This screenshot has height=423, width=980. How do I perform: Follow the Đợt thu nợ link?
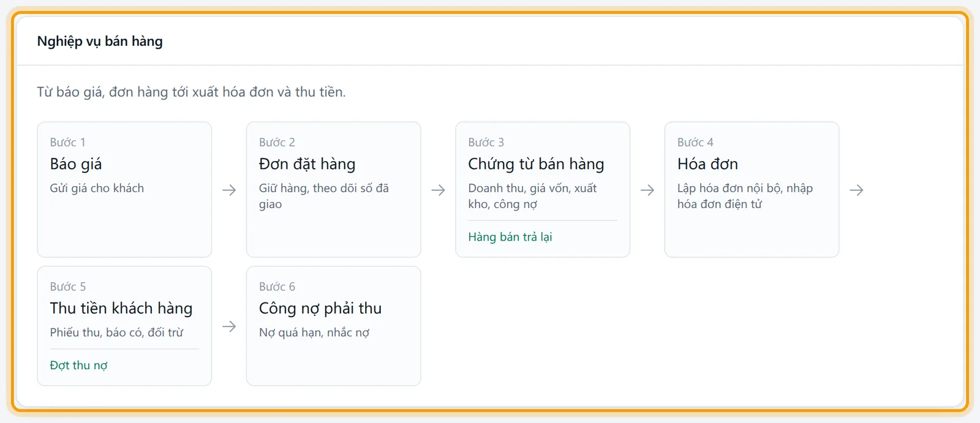pyautogui.click(x=78, y=365)
